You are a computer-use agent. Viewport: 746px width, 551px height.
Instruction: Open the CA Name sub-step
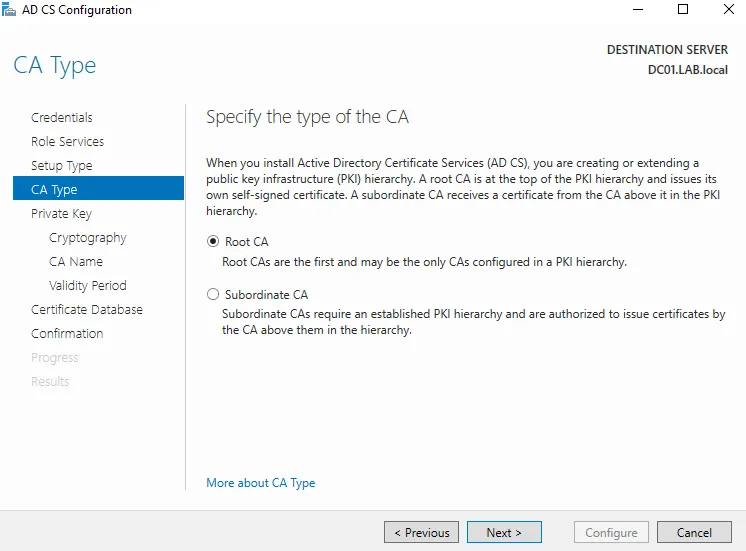point(76,261)
